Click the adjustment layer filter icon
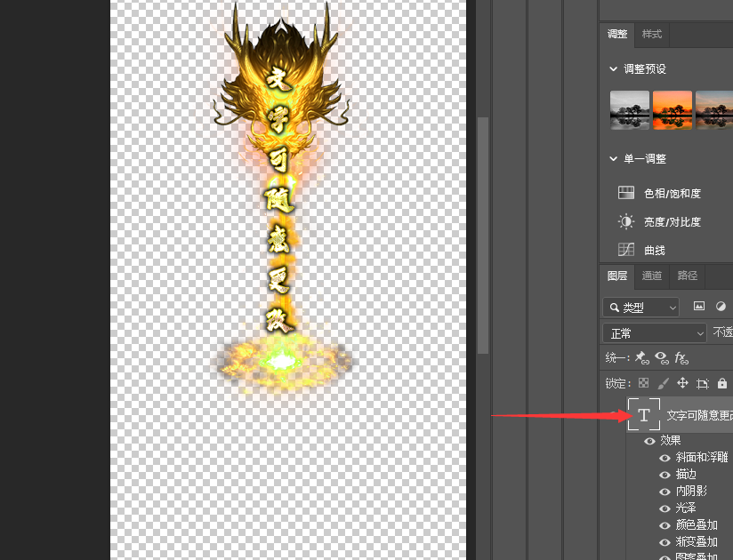Image resolution: width=733 pixels, height=560 pixels. [x=721, y=307]
